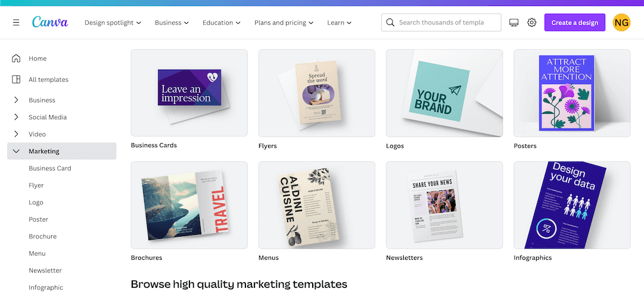Viewport: 644px width, 298px height.
Task: Open the Infographics template thumbnail
Action: (x=572, y=205)
